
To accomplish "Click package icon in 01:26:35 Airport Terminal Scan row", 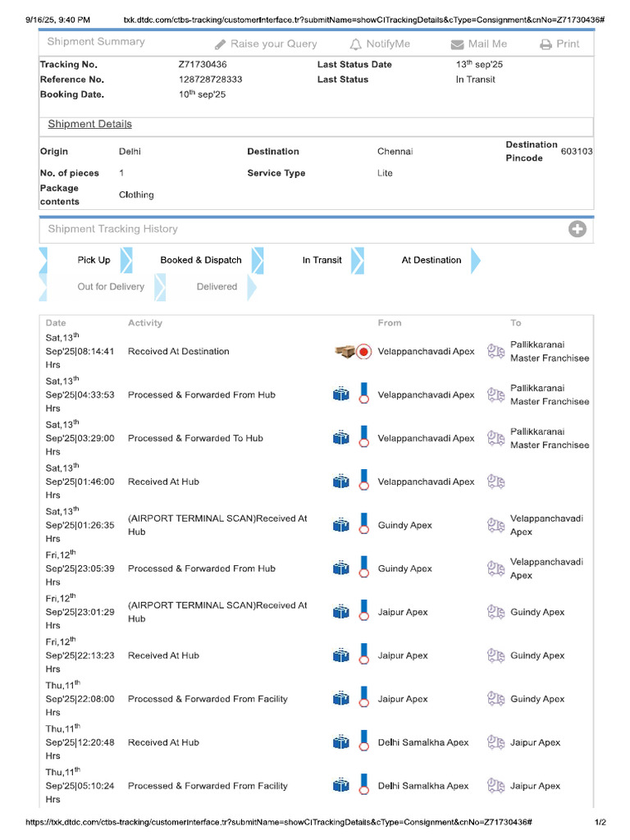I will click(x=340, y=525).
